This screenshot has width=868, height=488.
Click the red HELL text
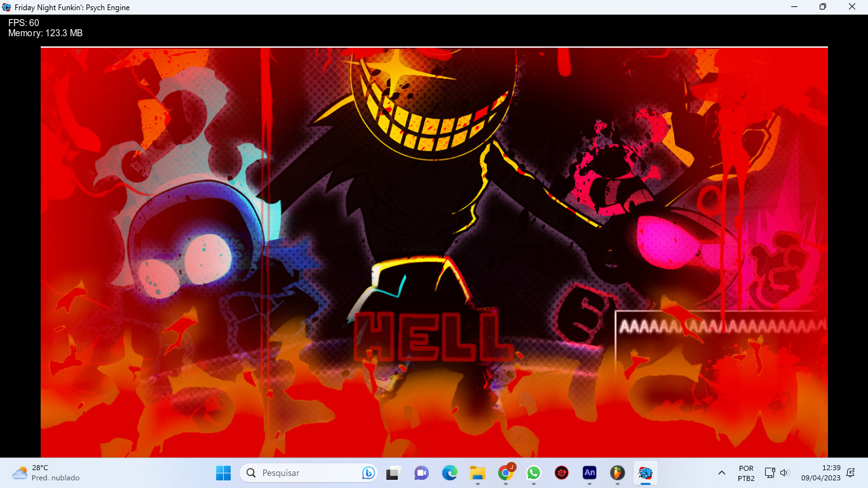click(433, 336)
